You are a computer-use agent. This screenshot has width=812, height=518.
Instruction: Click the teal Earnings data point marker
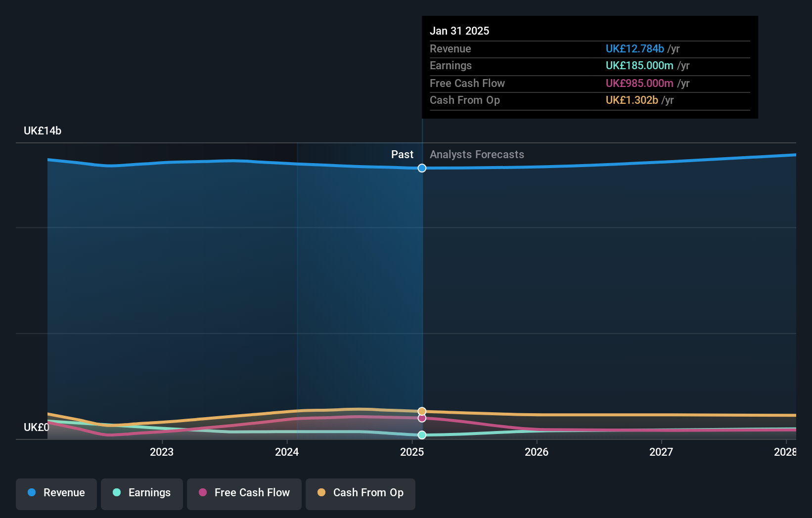click(422, 435)
